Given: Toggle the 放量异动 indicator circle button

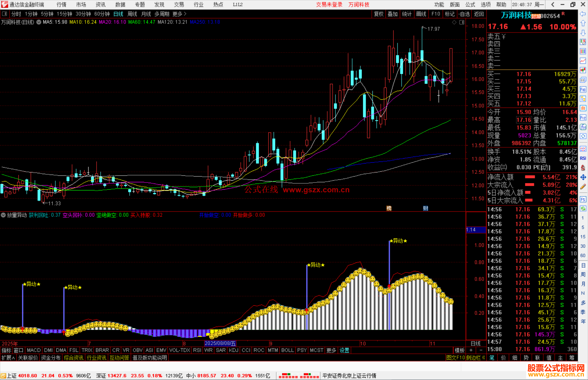Looking at the screenshot, I should [3, 215].
